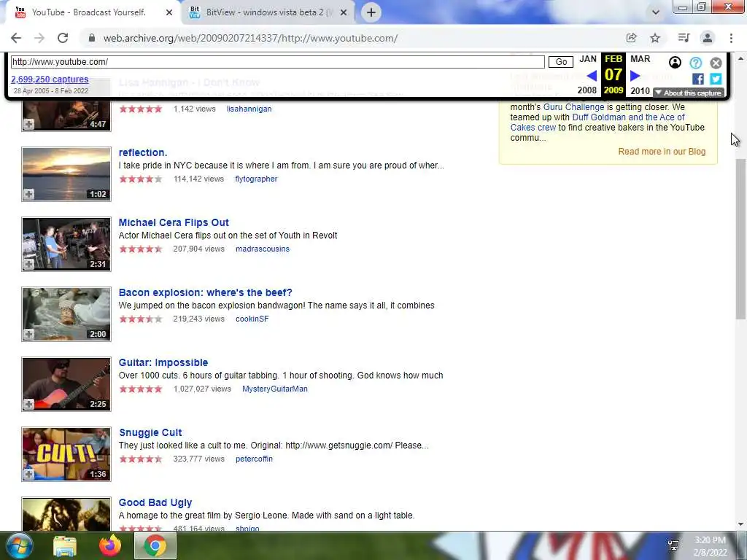Open Wayback help question icon
747x560 pixels.
pos(695,63)
